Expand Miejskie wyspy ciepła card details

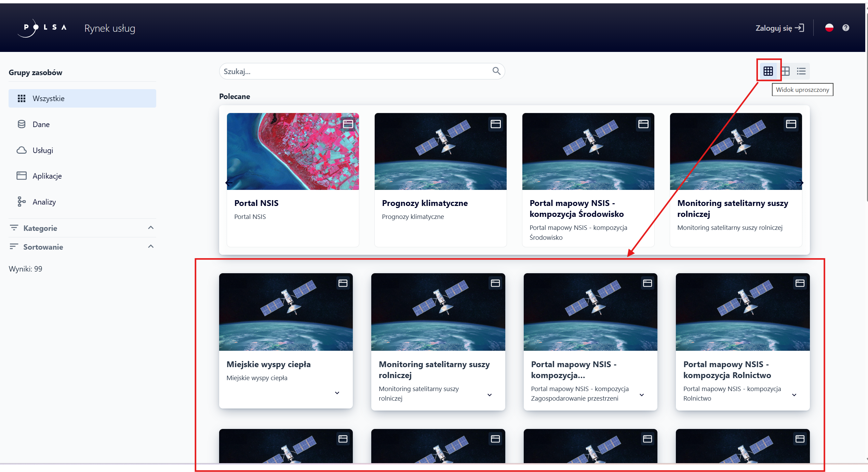(x=337, y=393)
